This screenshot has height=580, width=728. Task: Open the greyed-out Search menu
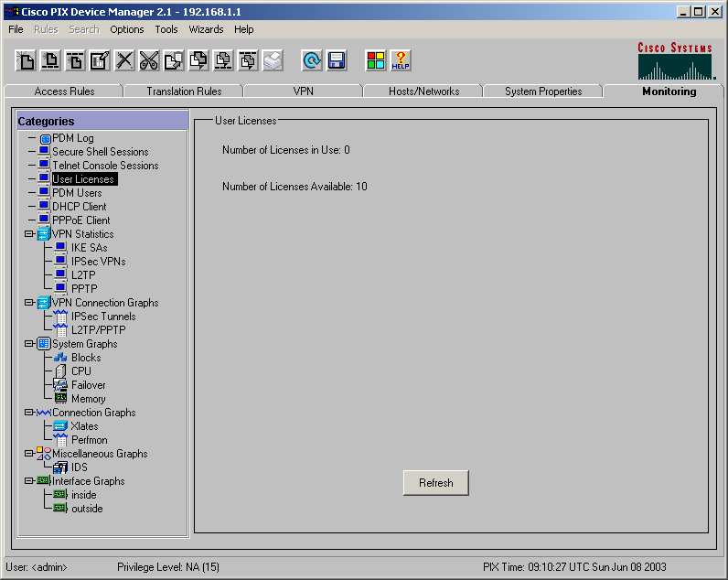[84, 29]
